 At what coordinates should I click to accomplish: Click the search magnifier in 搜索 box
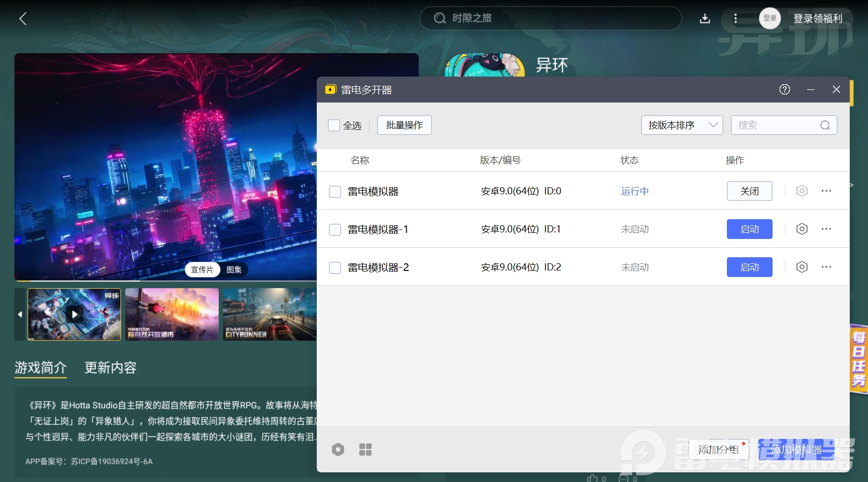click(x=825, y=125)
